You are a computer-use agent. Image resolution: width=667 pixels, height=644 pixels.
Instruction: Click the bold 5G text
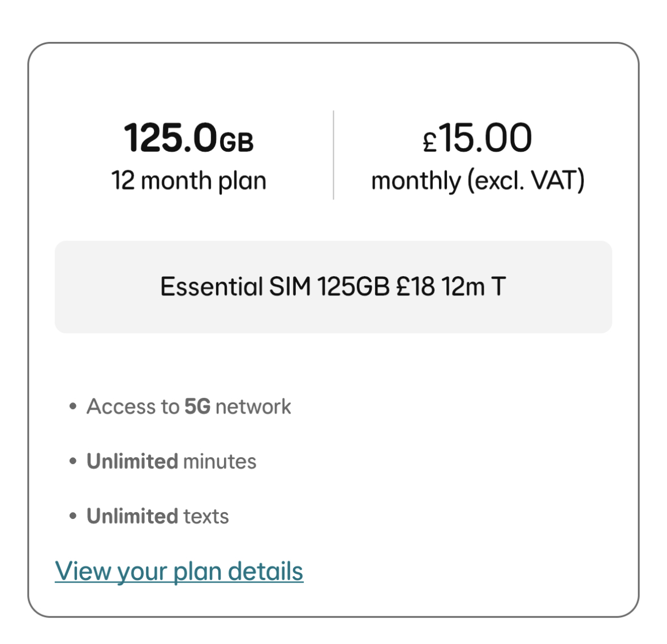point(197,406)
